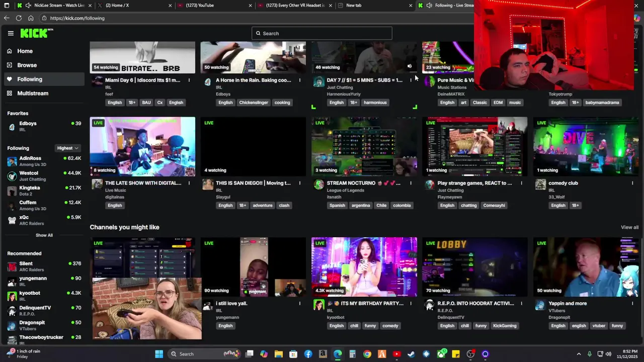The image size is (644, 362).
Task: Open options menu for A Horse in the Rain stream
Action: (300, 80)
